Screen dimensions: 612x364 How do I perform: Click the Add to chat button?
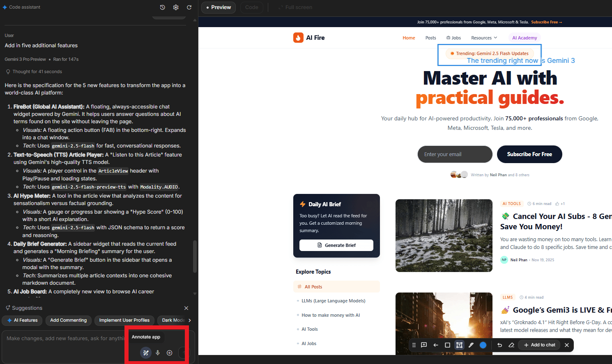click(x=539, y=345)
